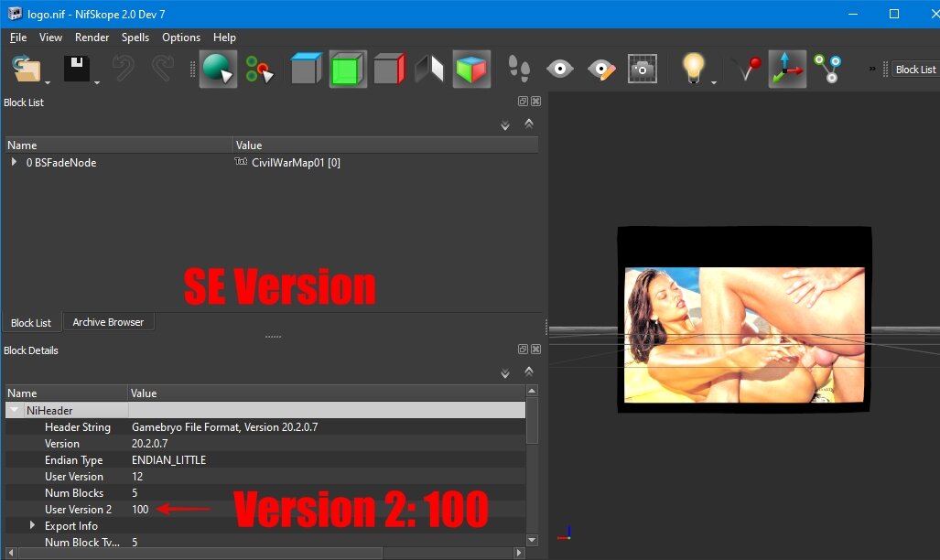Click Block Details scroll up arrow
Viewport: 940px width, 560px height.
[532, 391]
